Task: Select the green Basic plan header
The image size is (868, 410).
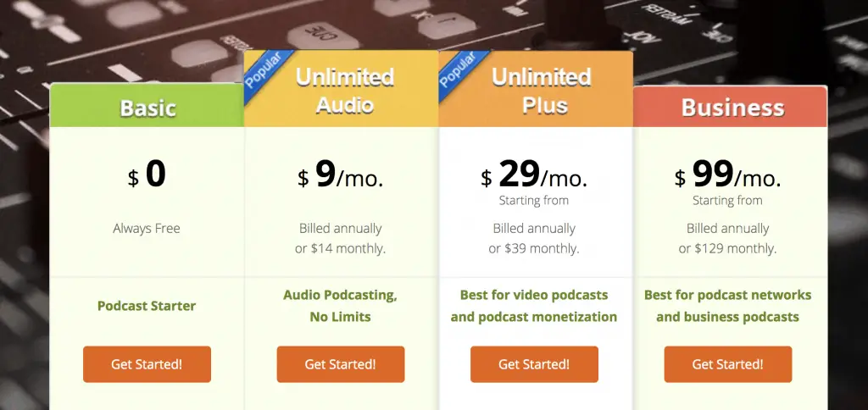Action: pos(147,105)
